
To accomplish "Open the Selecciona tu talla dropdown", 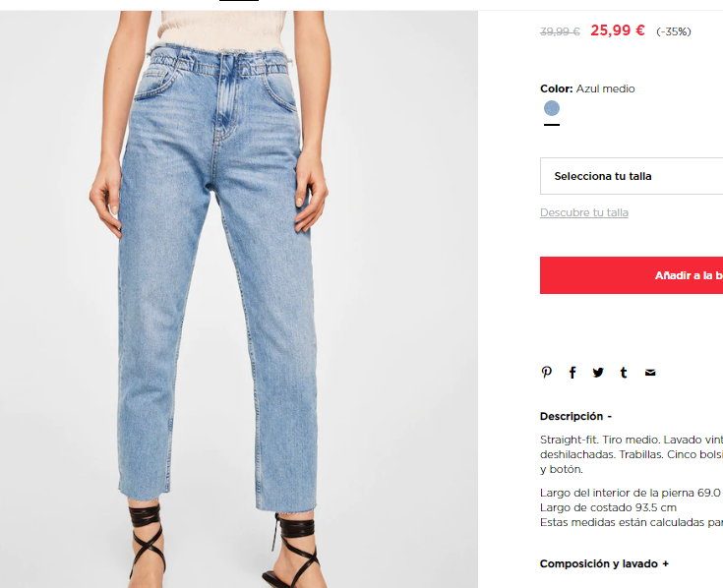I will 632,176.
